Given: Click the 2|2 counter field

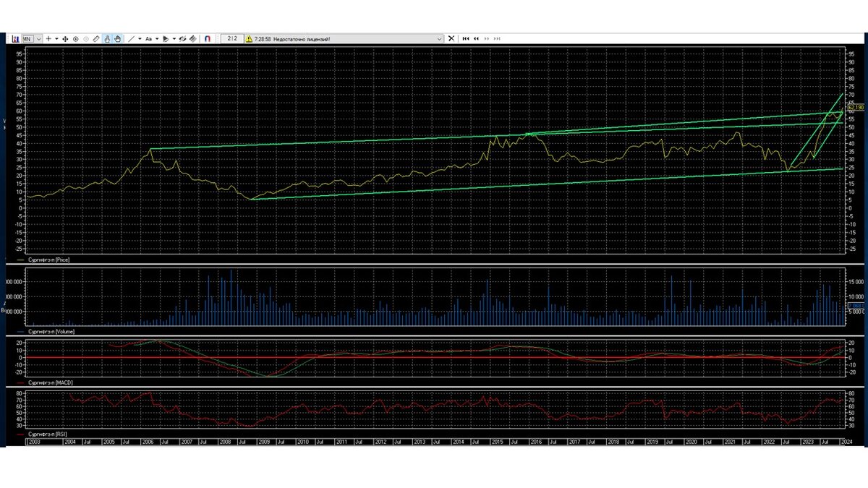Looking at the screenshot, I should tap(231, 39).
